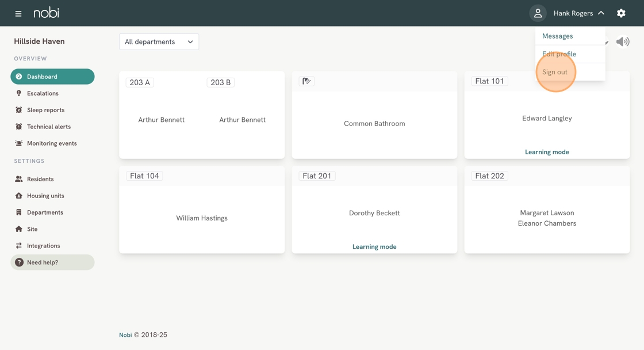Viewport: 644px width, 350px height.
Task: Open the hamburger navigation menu
Action: click(18, 13)
